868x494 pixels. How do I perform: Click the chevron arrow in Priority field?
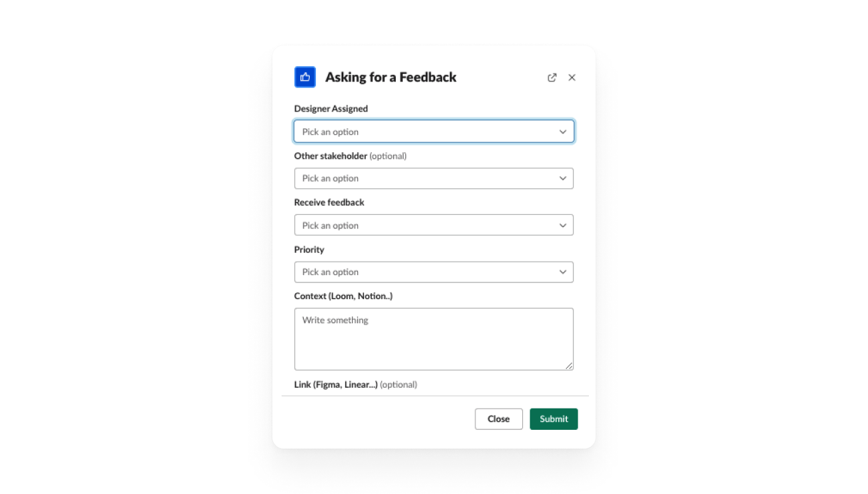click(563, 272)
